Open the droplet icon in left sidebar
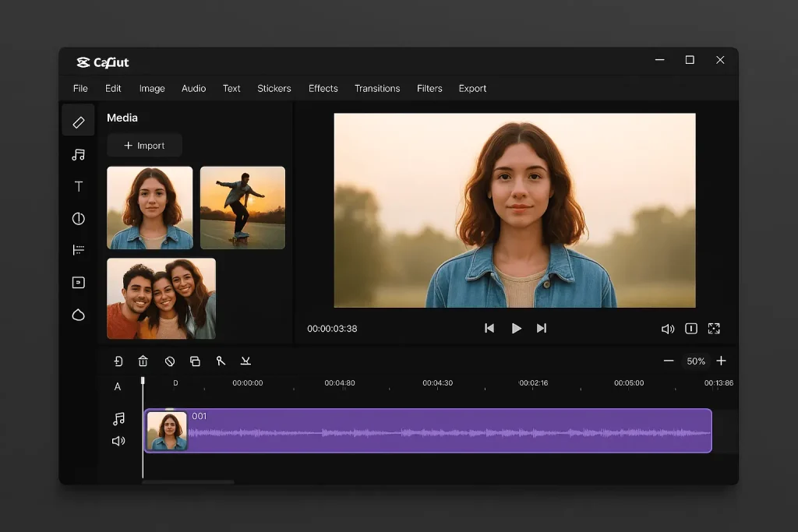 pos(78,315)
